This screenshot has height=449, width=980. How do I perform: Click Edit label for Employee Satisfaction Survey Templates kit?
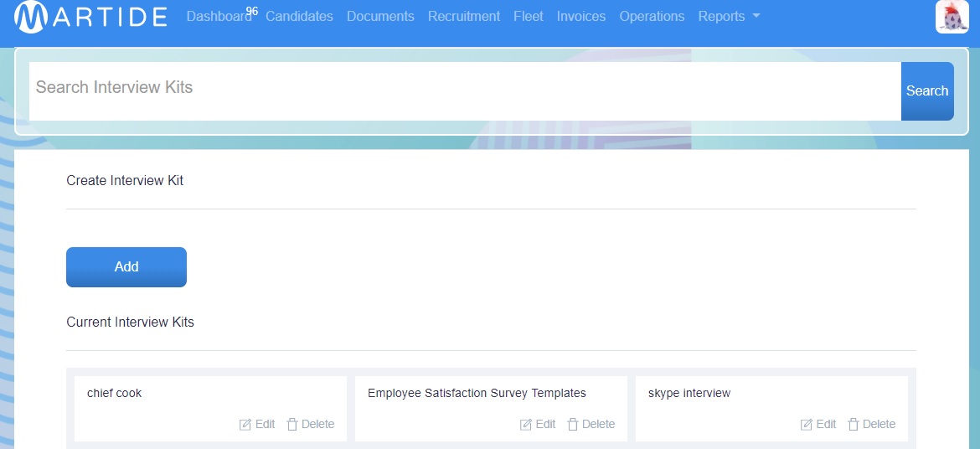545,424
